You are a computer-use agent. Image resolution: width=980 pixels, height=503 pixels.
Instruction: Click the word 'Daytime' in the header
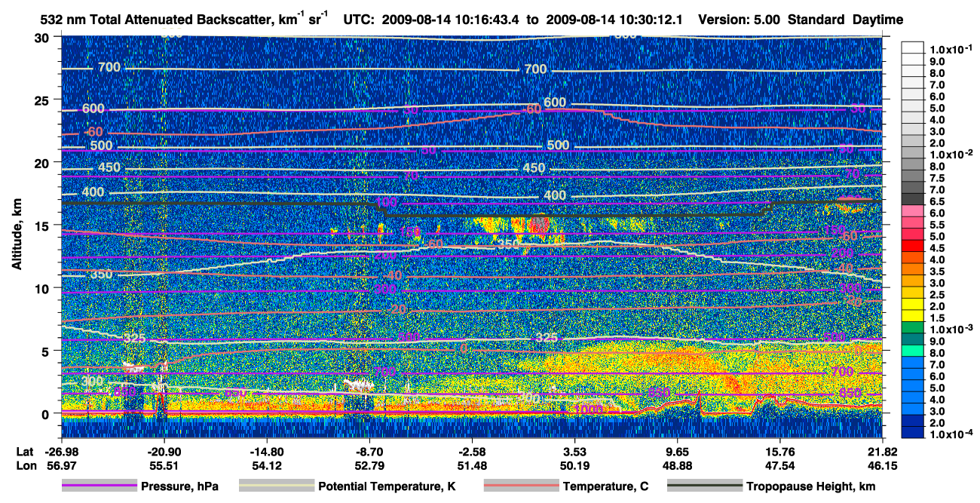pyautogui.click(x=878, y=19)
